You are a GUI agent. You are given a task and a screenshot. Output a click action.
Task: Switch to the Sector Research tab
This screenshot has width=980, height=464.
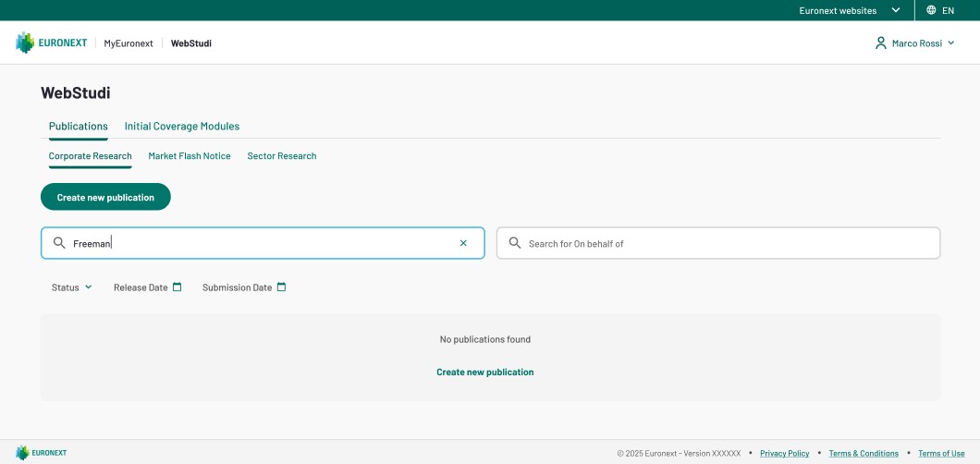coord(282,156)
